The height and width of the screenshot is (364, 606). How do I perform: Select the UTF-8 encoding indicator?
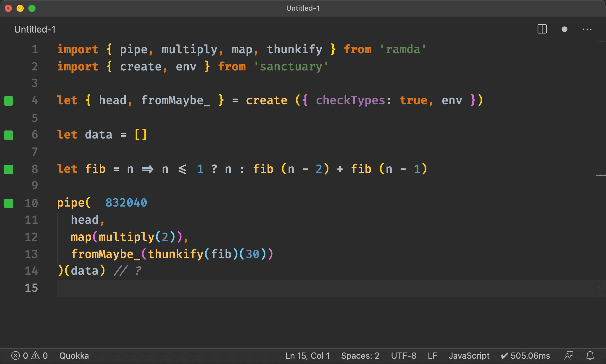403,355
